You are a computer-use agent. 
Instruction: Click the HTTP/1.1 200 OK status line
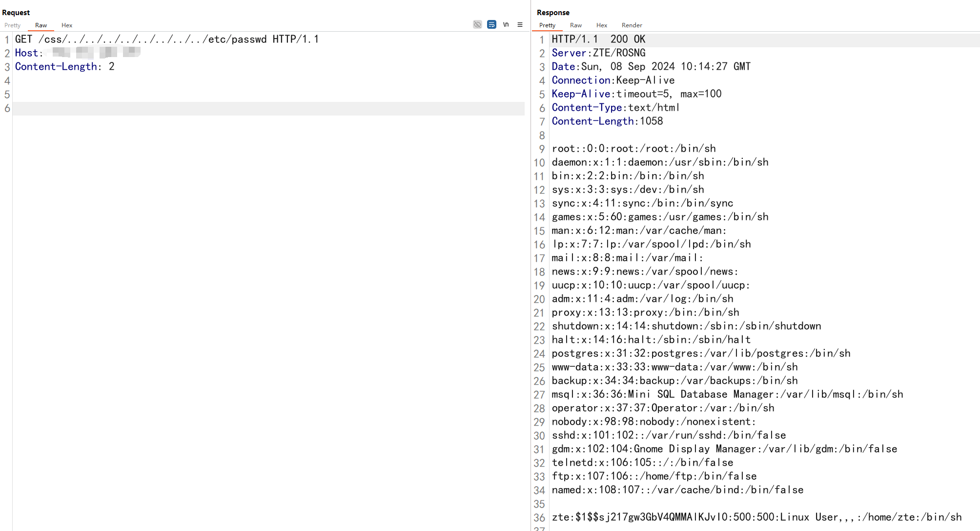tap(598, 39)
